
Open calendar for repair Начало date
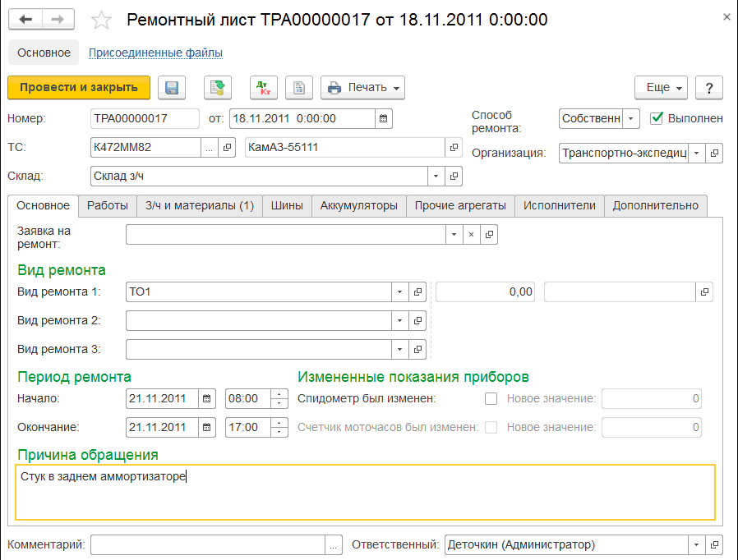tap(207, 399)
